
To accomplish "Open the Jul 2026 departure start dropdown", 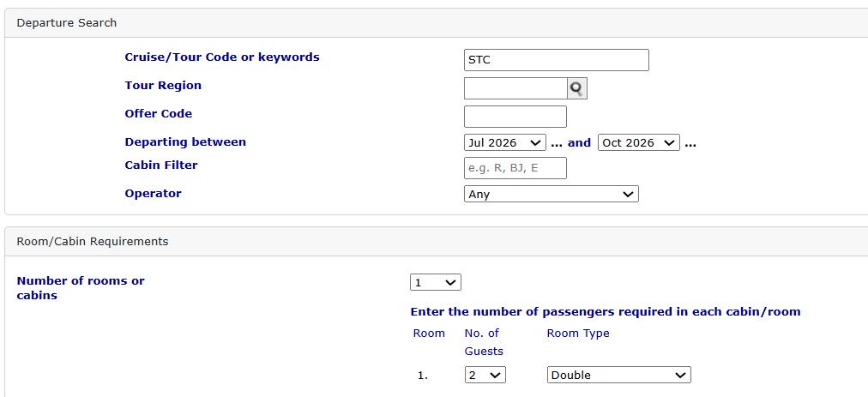I will click(504, 143).
